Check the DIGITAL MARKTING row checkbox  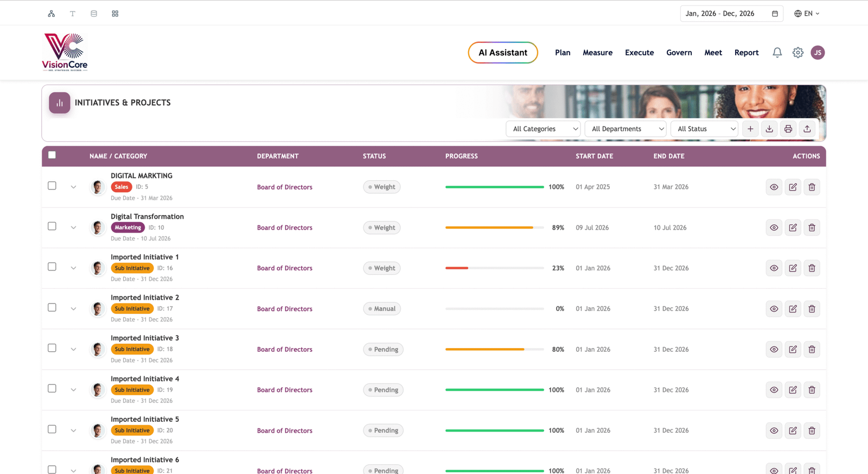pos(52,186)
